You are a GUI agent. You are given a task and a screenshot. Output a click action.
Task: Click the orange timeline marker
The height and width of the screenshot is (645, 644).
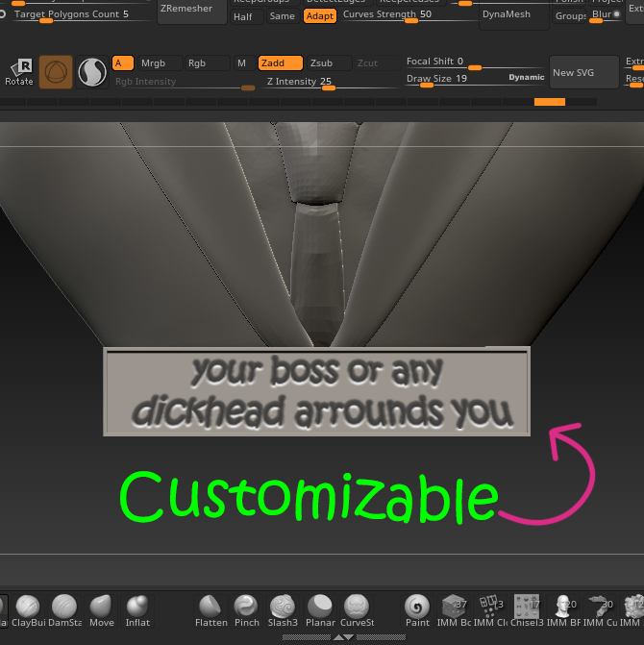550,102
